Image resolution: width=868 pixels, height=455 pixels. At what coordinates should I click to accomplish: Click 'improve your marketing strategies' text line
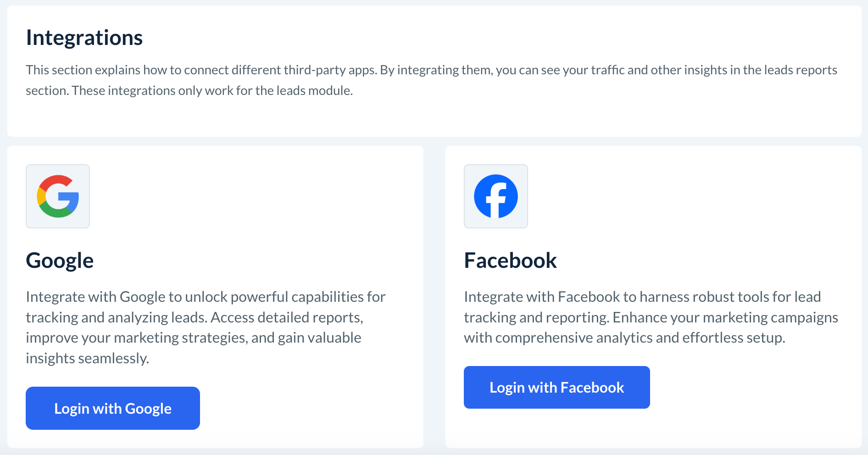click(x=193, y=338)
